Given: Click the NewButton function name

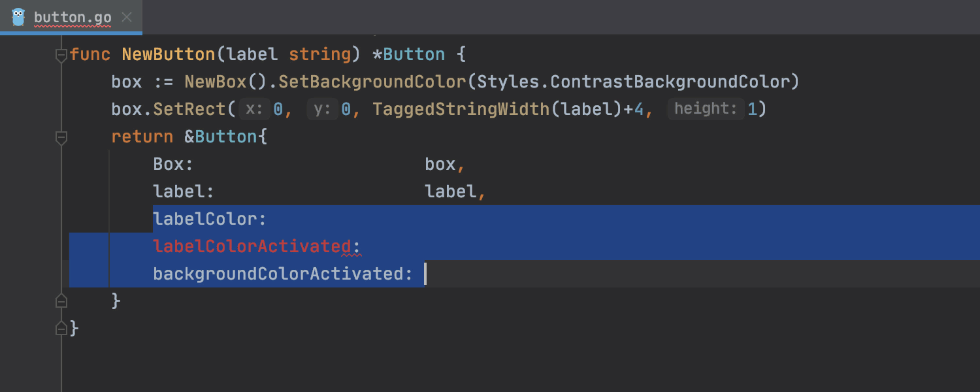Looking at the screenshot, I should pos(169,54).
